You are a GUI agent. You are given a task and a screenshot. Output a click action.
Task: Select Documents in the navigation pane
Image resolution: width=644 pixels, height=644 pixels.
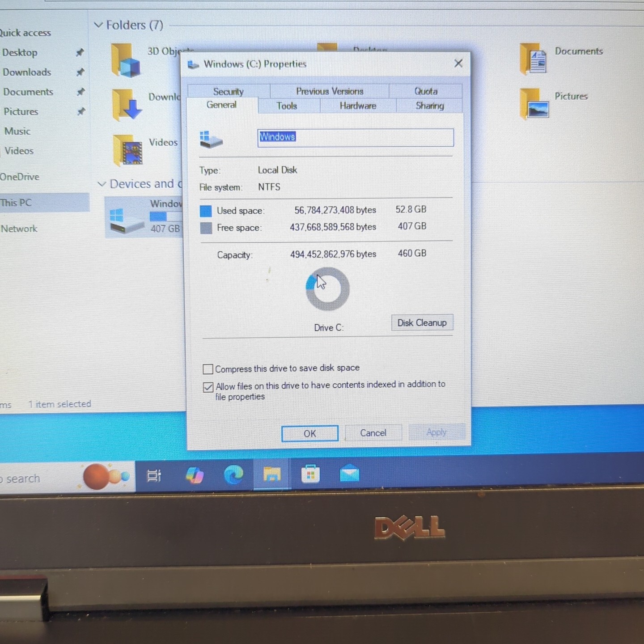[28, 92]
